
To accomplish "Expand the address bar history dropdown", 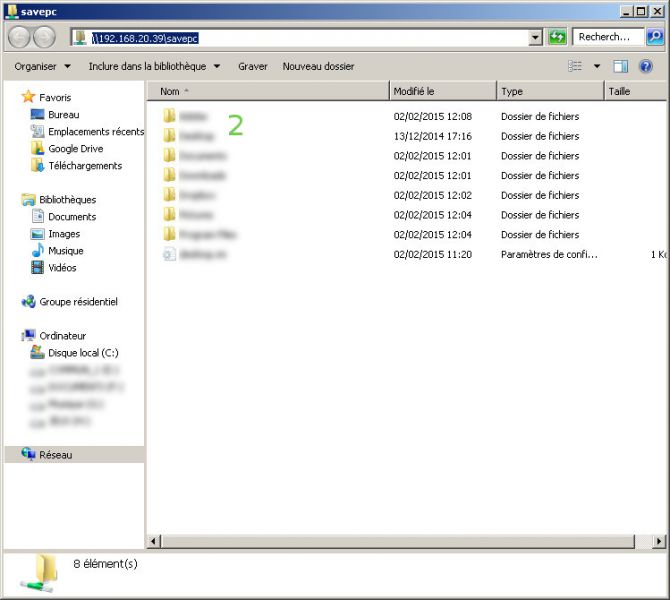I will click(x=535, y=37).
